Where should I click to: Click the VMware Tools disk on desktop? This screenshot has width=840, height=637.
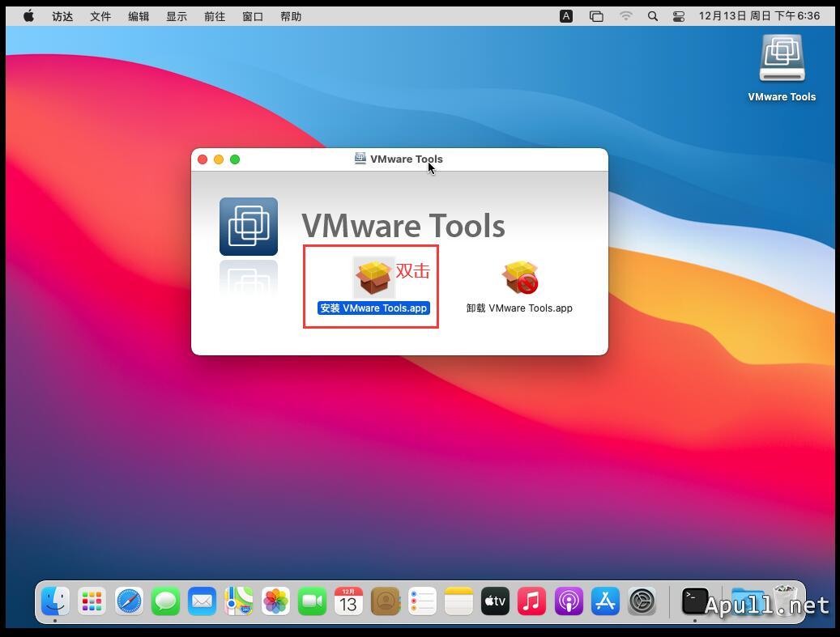coord(782,58)
